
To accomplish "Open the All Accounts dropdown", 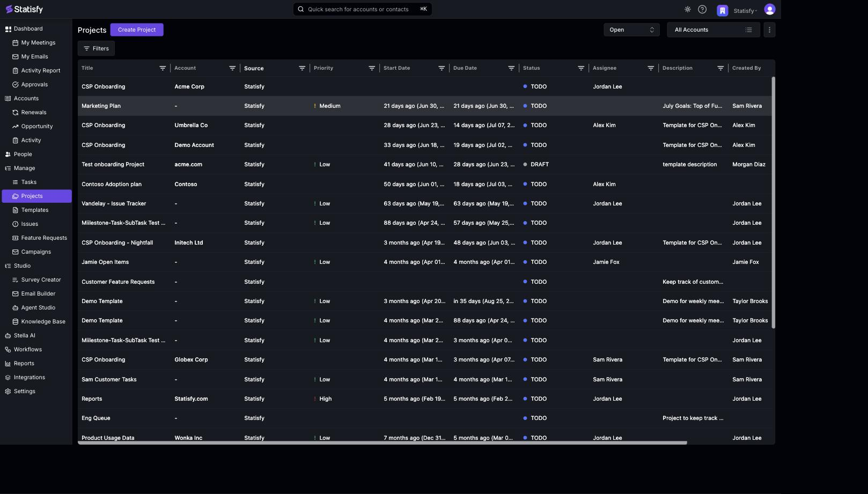I will 713,30.
